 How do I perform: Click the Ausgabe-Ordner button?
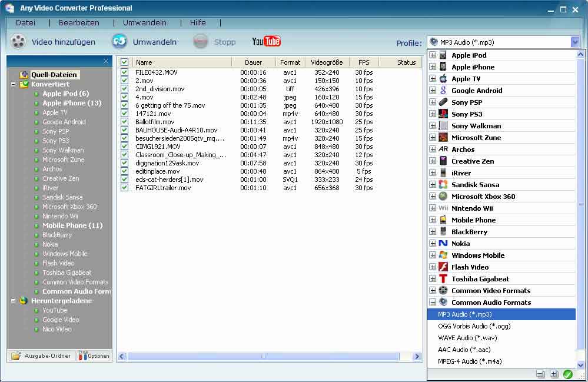pyautogui.click(x=41, y=356)
